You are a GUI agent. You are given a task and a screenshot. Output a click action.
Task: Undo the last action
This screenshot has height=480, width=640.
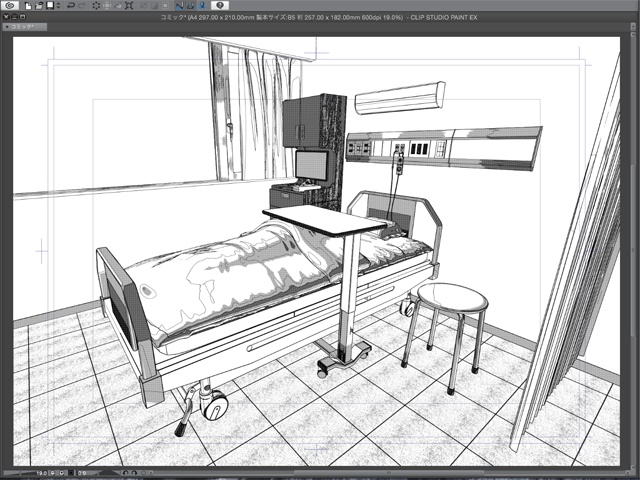point(71,6)
